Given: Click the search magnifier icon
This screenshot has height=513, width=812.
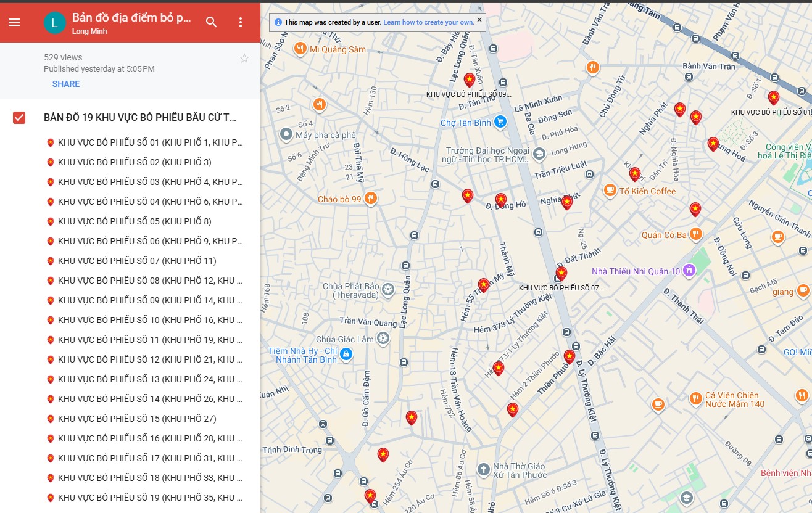Looking at the screenshot, I should coord(212,22).
